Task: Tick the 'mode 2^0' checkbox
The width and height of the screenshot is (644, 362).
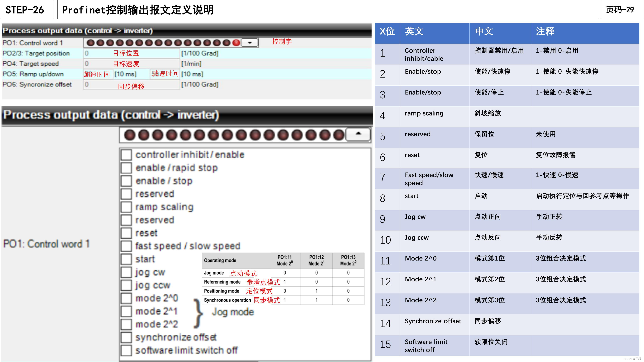Action: pyautogui.click(x=126, y=298)
